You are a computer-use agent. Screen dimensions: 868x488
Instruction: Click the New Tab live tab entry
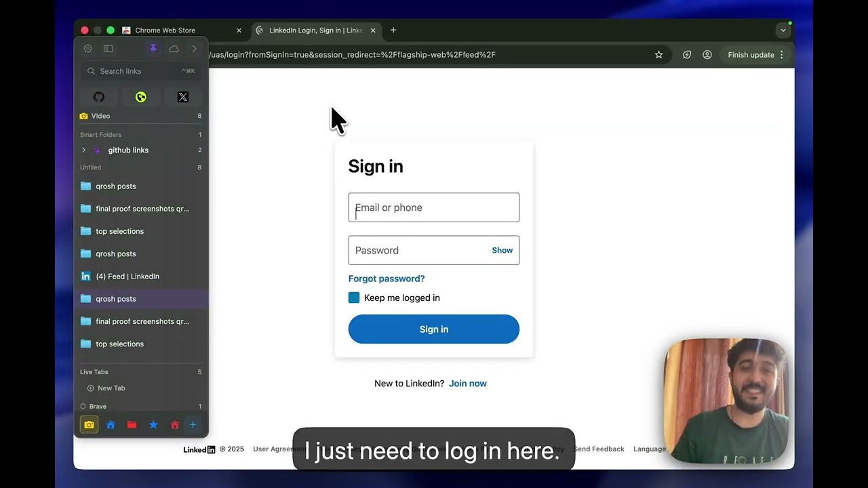111,388
